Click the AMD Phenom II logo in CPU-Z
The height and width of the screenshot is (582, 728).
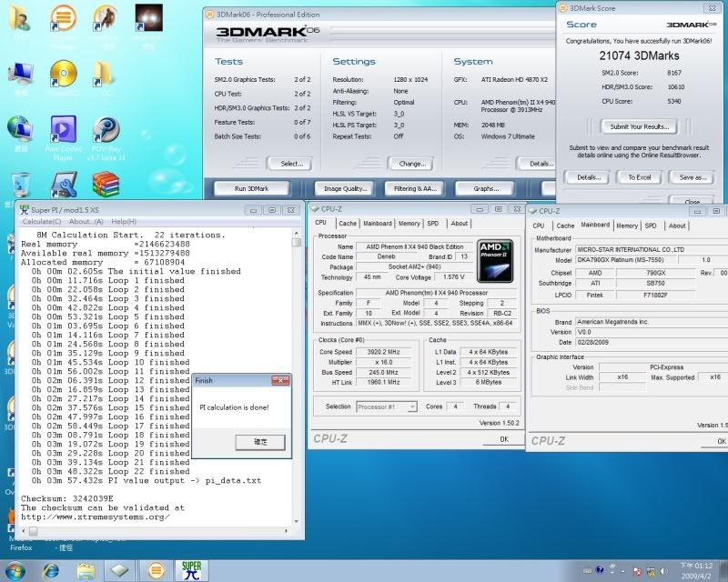495,261
